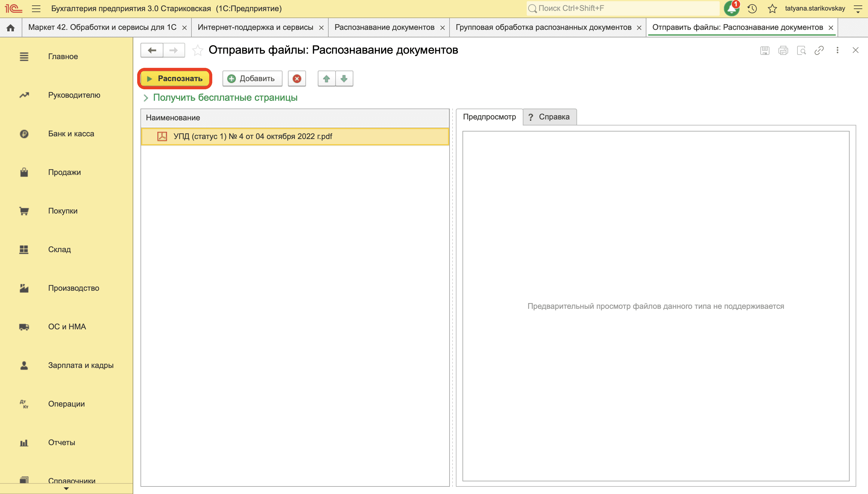Screen dimensions: 868x494
Task: Switch to the Справка tab
Action: [550, 117]
